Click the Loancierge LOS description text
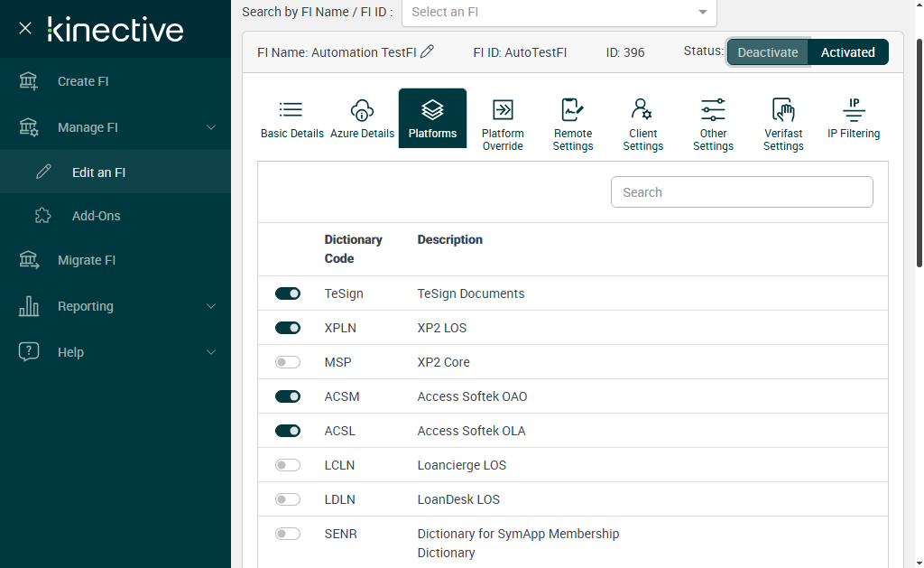924x568 pixels. click(x=461, y=465)
